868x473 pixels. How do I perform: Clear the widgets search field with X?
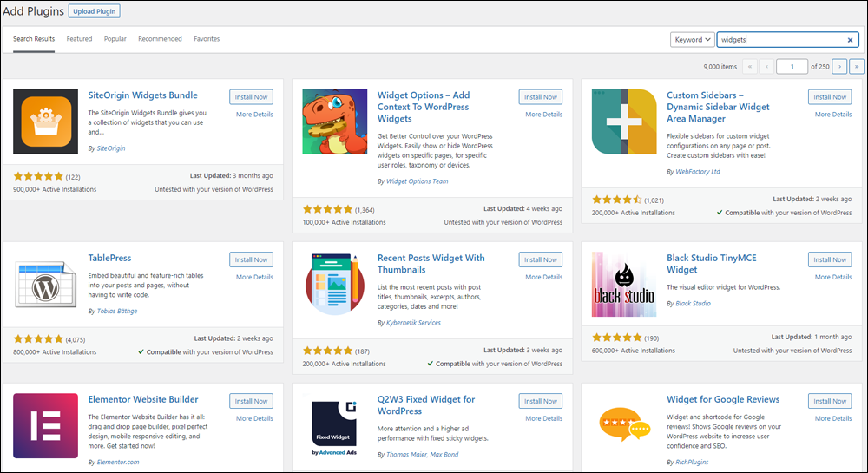(x=850, y=40)
